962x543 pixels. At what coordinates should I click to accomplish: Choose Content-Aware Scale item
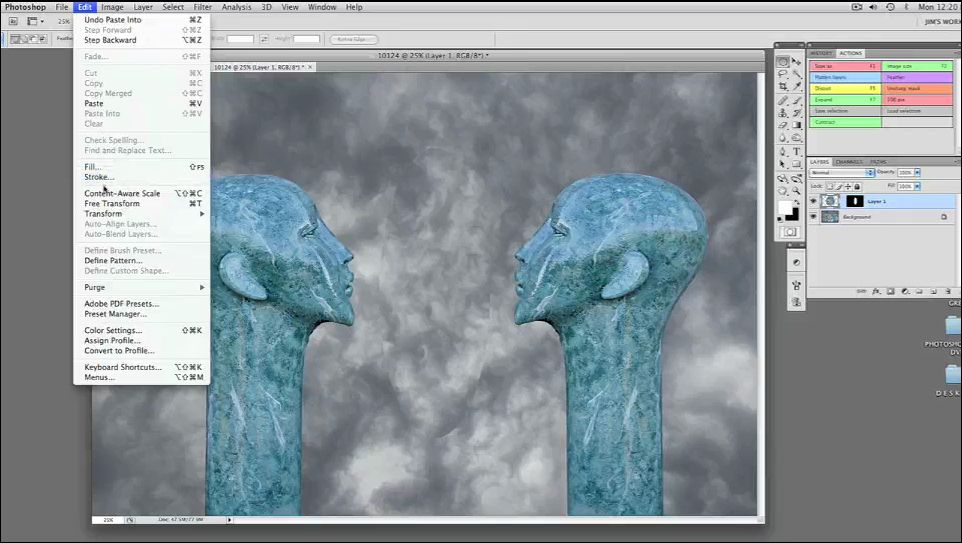pyautogui.click(x=143, y=193)
